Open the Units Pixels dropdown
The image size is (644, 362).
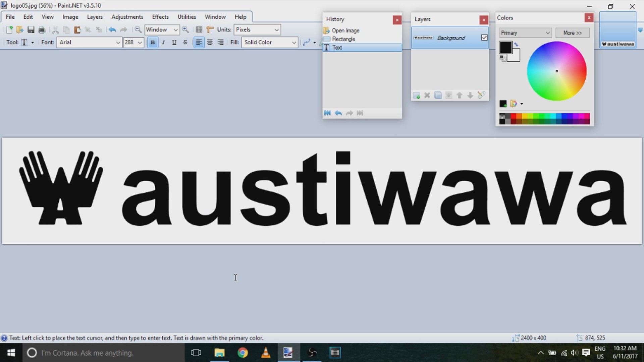pyautogui.click(x=257, y=29)
